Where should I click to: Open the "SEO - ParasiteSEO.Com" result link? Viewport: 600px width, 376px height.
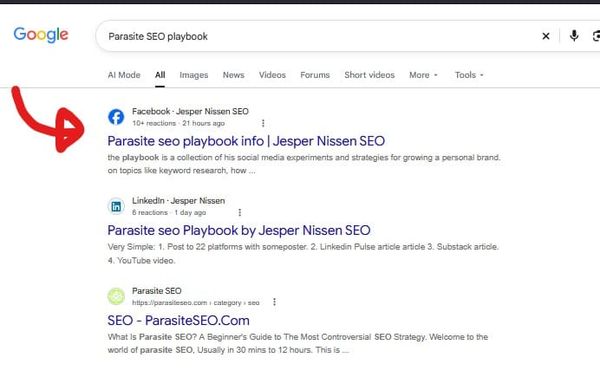click(x=178, y=320)
